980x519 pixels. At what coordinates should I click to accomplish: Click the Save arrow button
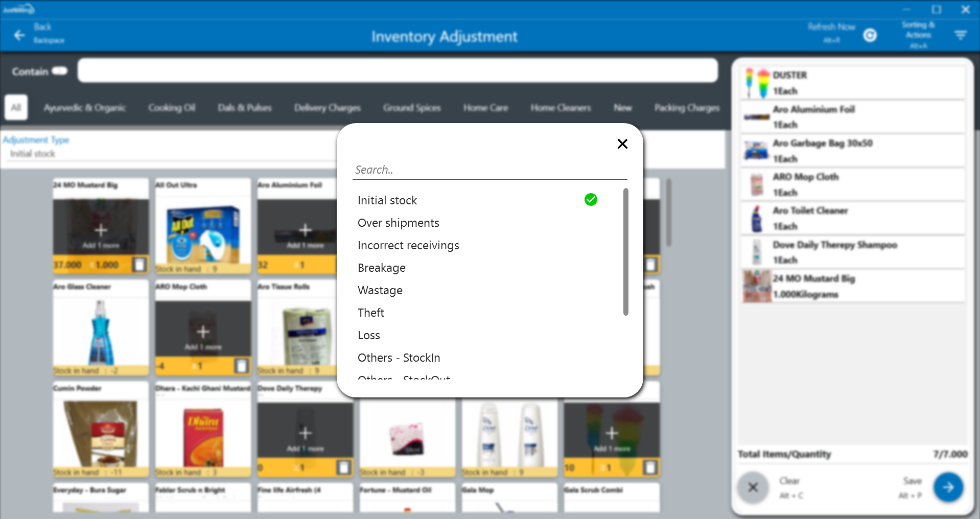948,487
